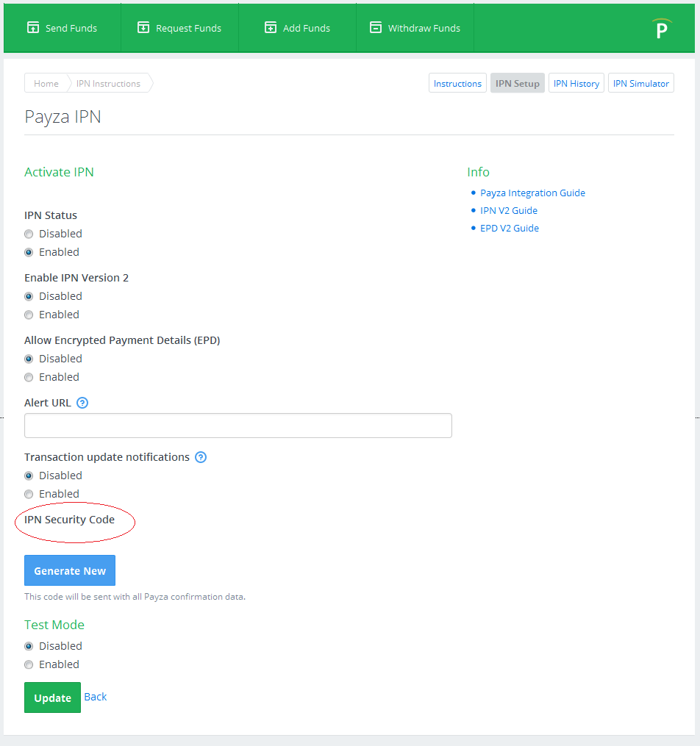Image resolution: width=700 pixels, height=746 pixels.
Task: Focus the Alert URL input field
Action: (x=238, y=426)
